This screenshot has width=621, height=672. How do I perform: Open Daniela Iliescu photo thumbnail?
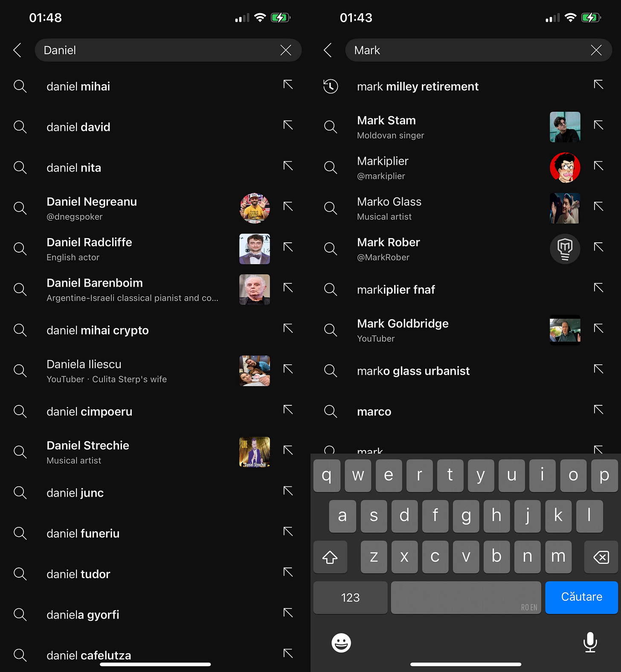click(255, 371)
